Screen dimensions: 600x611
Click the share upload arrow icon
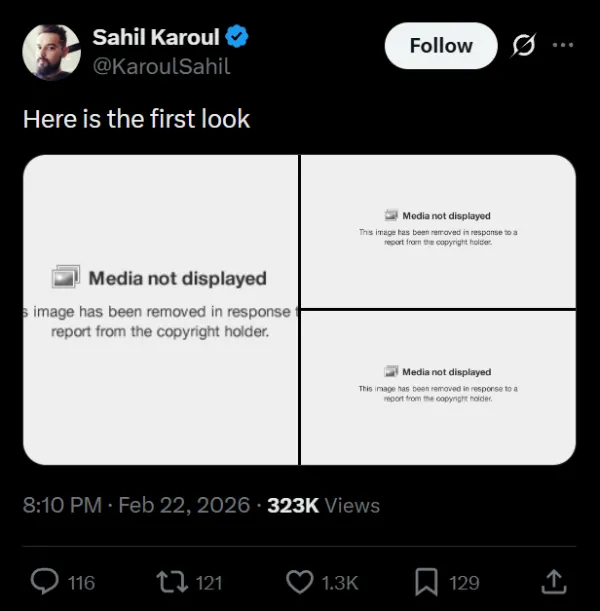(551, 582)
